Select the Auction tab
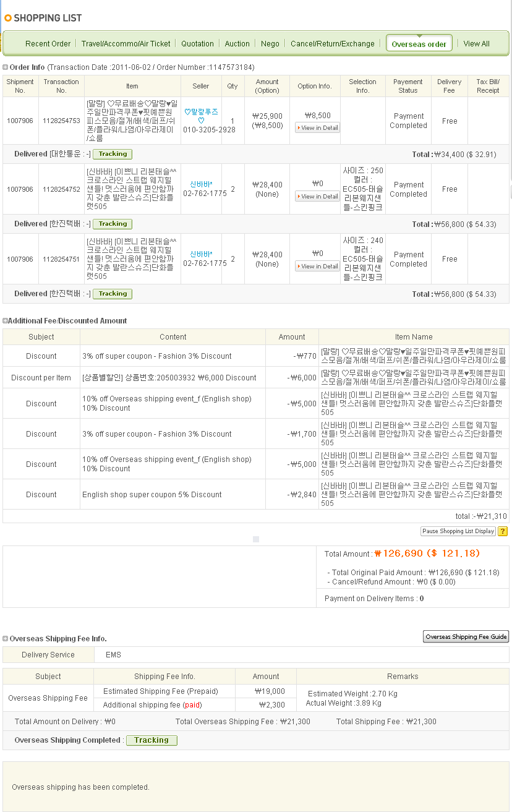Image resolution: width=512 pixels, height=812 pixels. click(x=237, y=44)
